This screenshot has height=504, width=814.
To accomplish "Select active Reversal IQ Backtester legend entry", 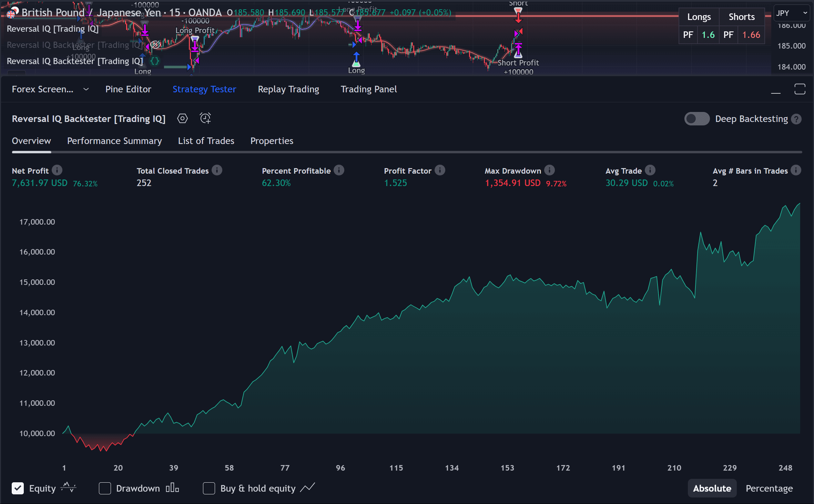I will tap(75, 61).
